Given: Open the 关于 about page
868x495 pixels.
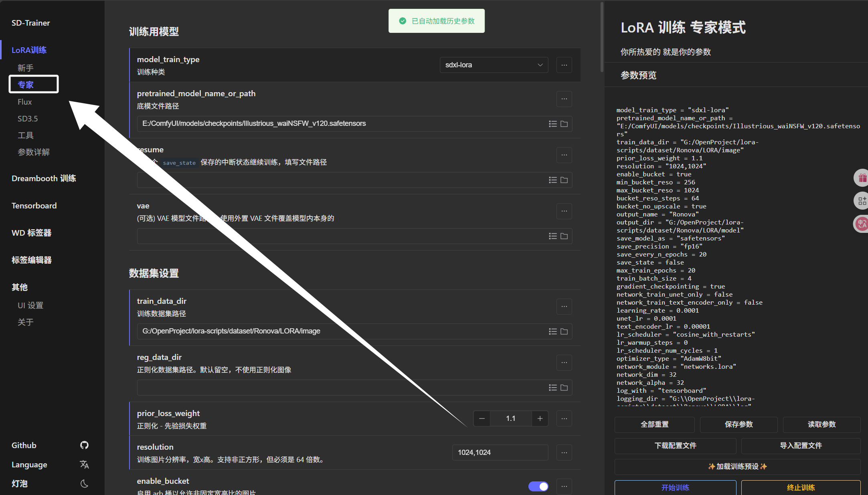Looking at the screenshot, I should coord(26,322).
